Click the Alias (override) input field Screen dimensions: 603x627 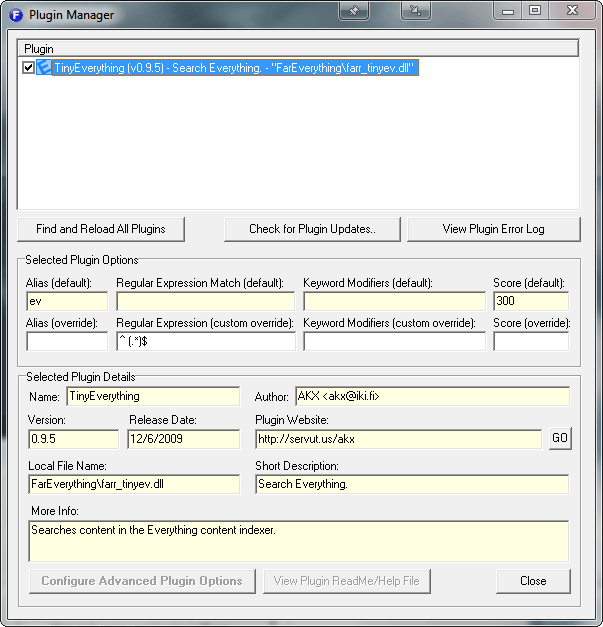(x=67, y=341)
